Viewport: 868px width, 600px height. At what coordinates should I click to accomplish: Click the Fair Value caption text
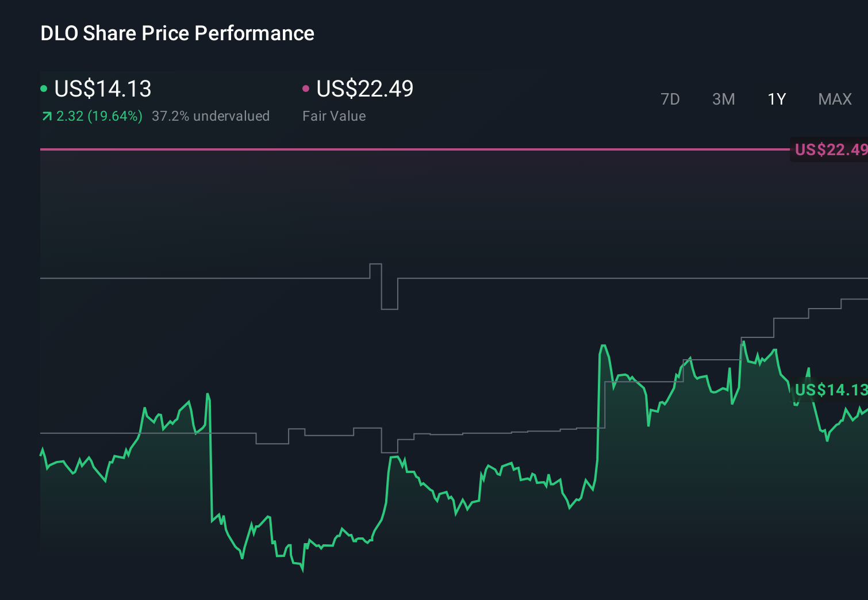tap(334, 116)
